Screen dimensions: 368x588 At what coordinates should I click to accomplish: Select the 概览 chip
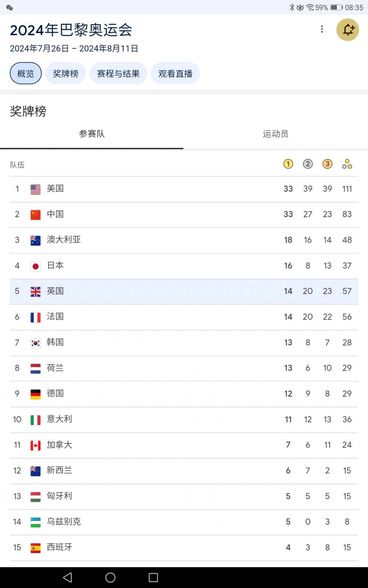coord(26,73)
